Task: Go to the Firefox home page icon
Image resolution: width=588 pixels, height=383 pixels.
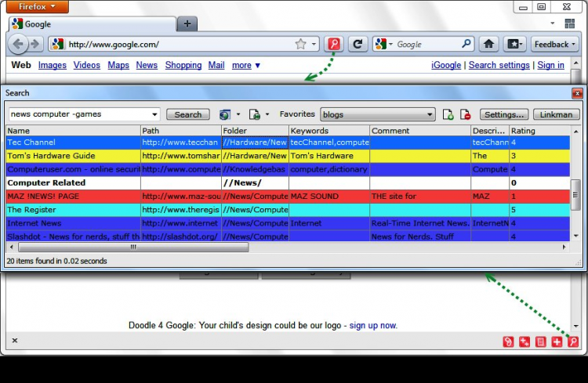Action: click(488, 44)
